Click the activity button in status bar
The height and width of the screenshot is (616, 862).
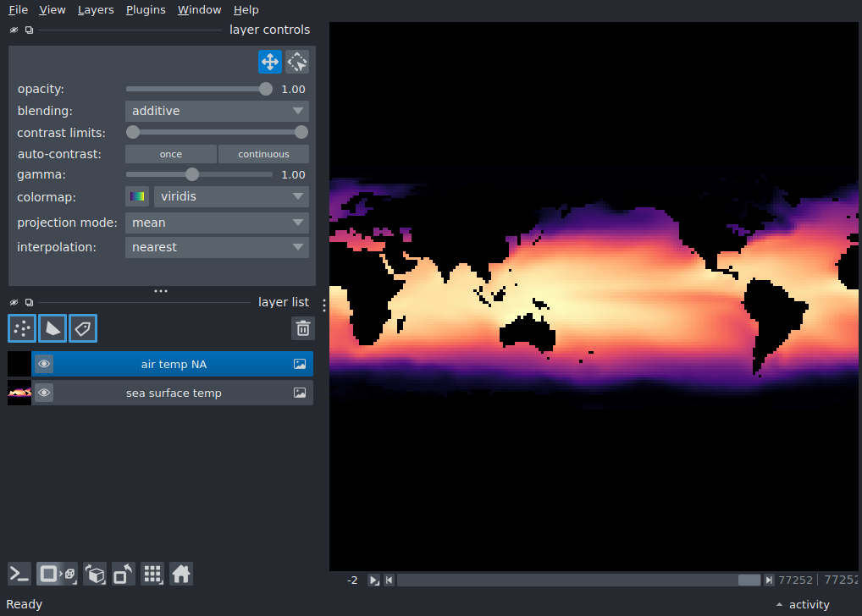[810, 604]
